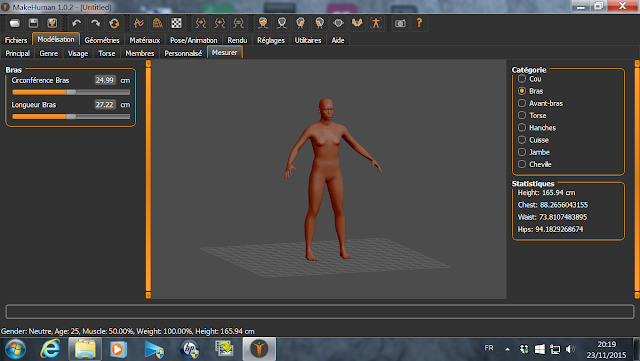
Task: Open the Matériaux main tab
Action: pyautogui.click(x=144, y=40)
